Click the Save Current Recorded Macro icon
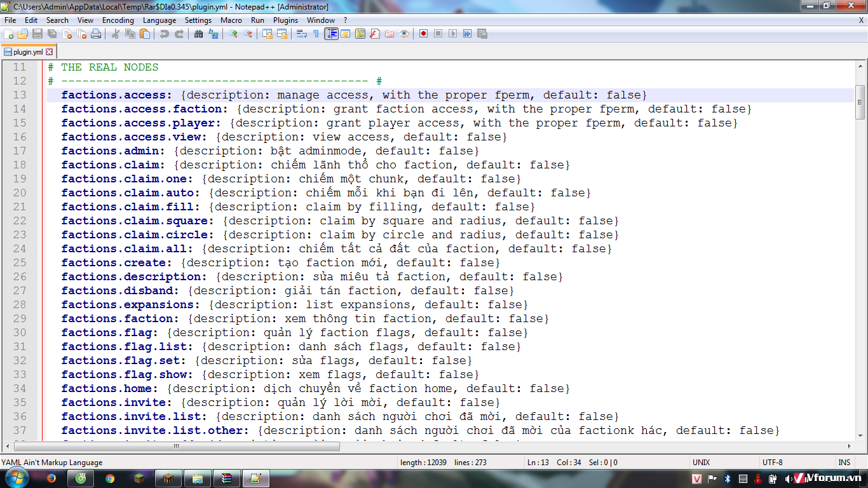868x488 pixels. click(x=482, y=34)
